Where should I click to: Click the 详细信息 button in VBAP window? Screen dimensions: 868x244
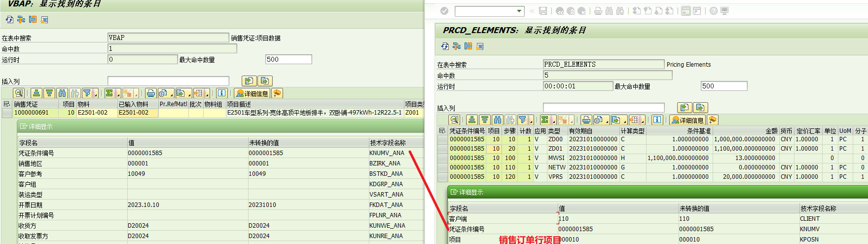point(252,93)
